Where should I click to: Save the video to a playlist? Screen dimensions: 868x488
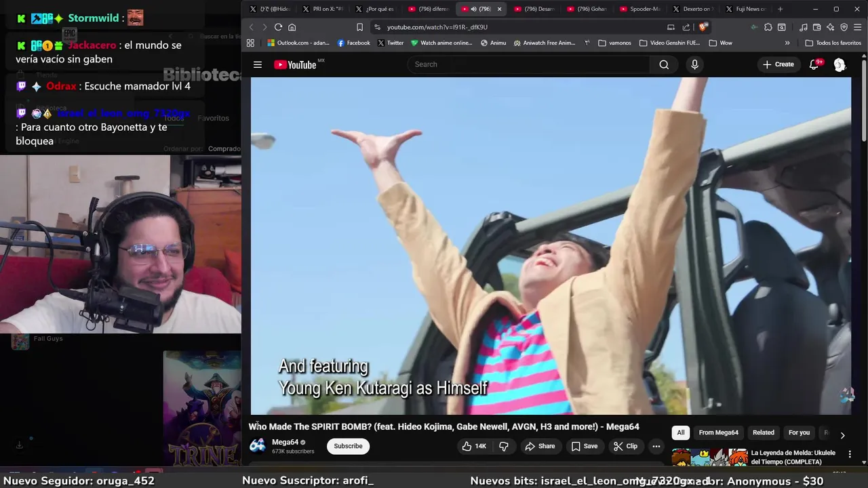click(584, 446)
